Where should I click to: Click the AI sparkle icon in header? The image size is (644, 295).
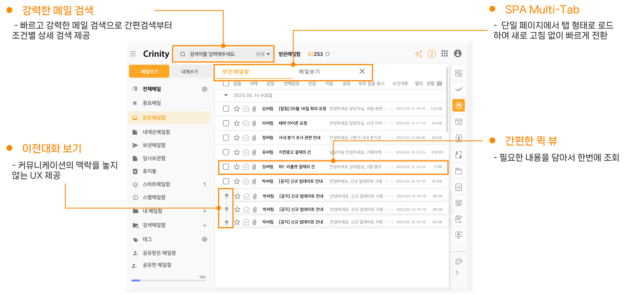click(x=418, y=54)
